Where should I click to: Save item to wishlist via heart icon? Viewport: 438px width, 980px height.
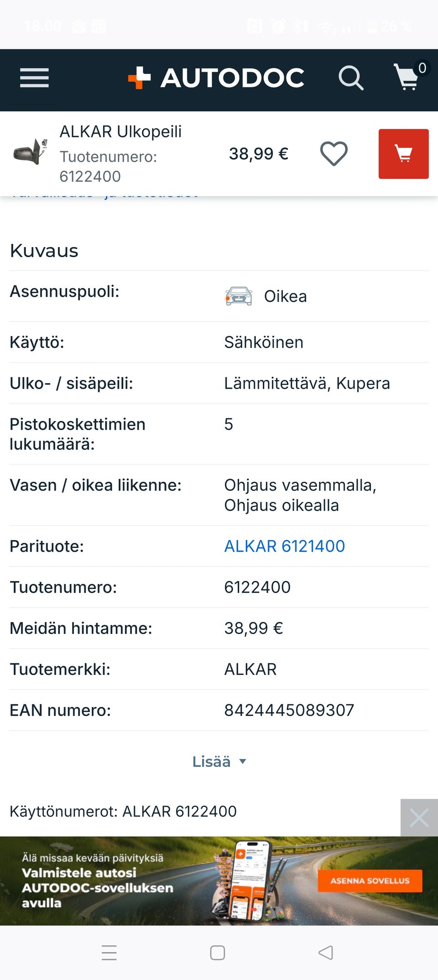coord(334,154)
